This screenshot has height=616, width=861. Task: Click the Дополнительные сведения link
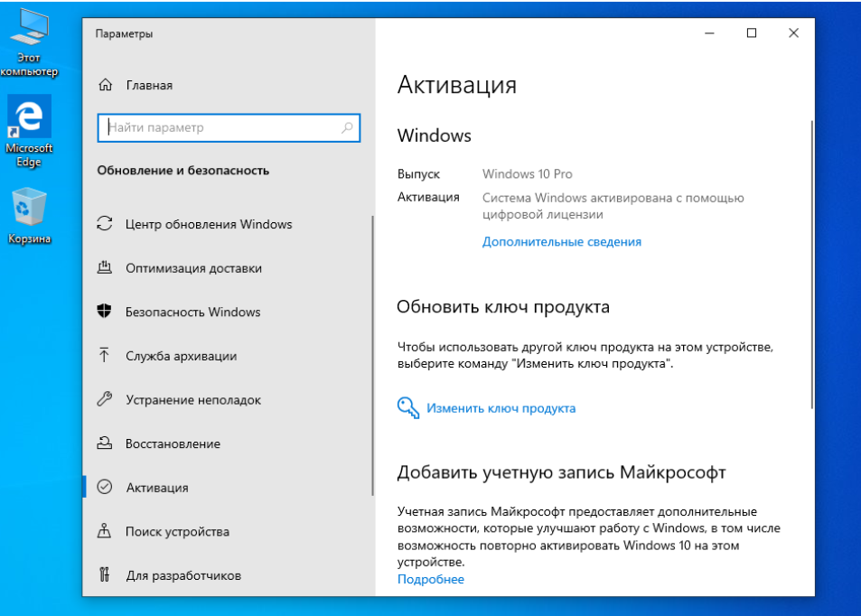561,242
